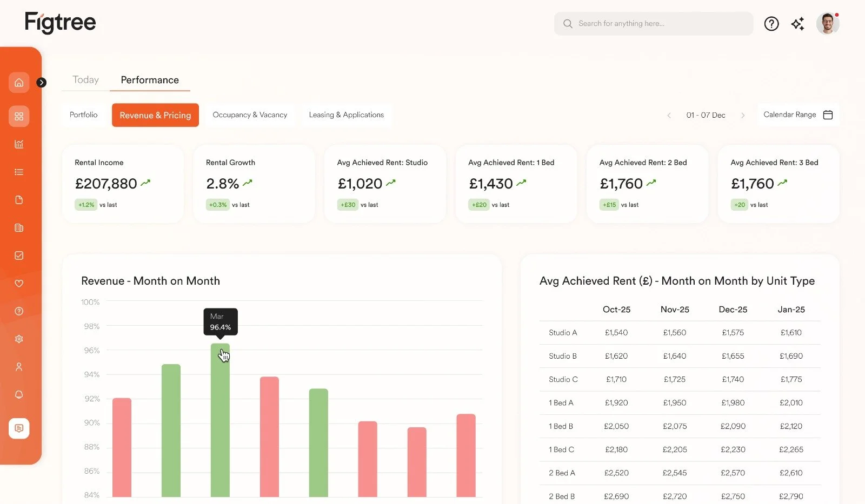Click the +£30 badge on Studio card

point(348,205)
